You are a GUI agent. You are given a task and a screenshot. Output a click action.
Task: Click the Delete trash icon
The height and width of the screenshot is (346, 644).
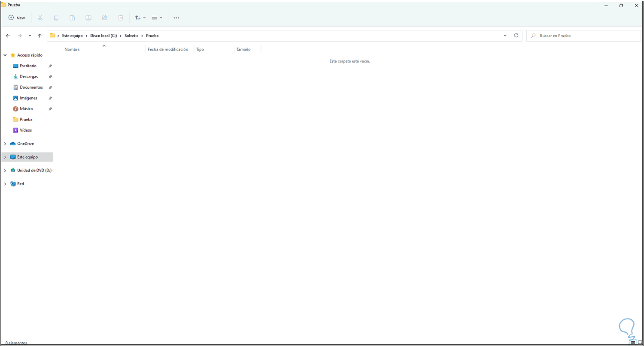point(121,18)
